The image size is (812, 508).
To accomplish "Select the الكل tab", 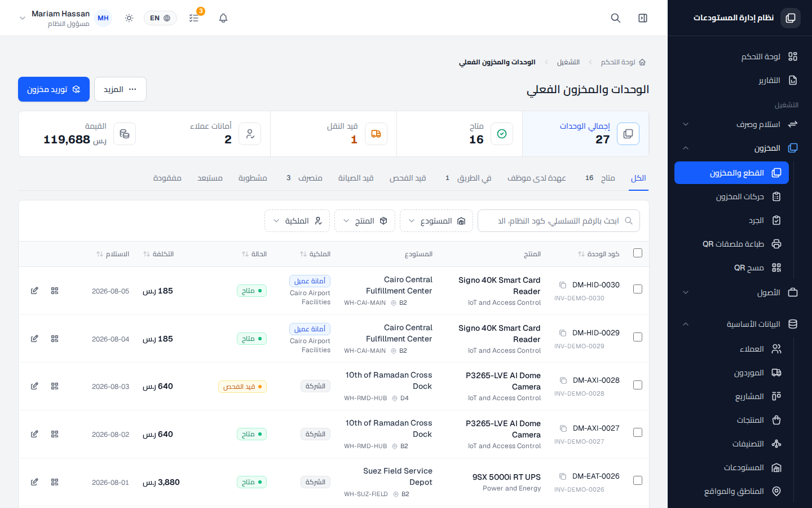I will point(638,178).
